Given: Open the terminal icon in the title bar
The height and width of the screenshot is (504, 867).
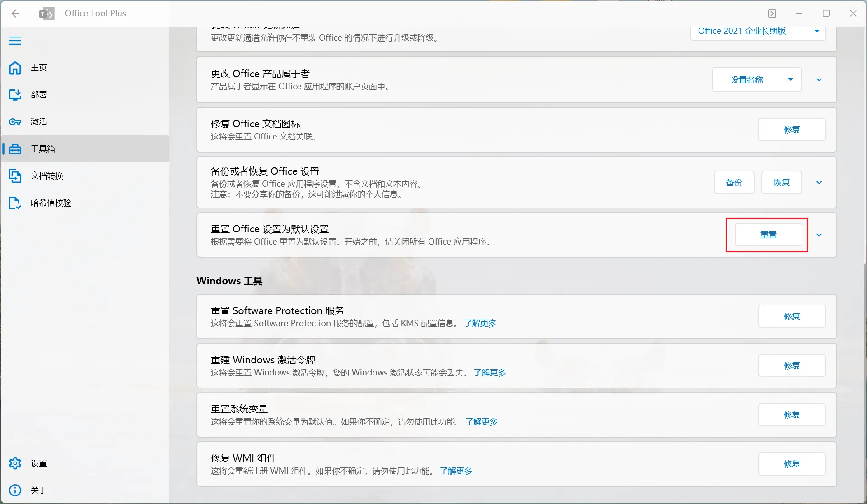Looking at the screenshot, I should [772, 13].
